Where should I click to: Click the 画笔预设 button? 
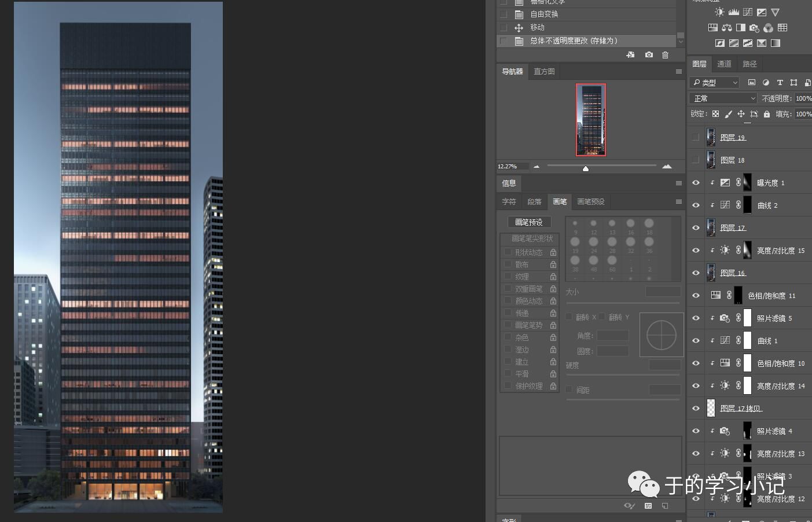click(x=529, y=222)
